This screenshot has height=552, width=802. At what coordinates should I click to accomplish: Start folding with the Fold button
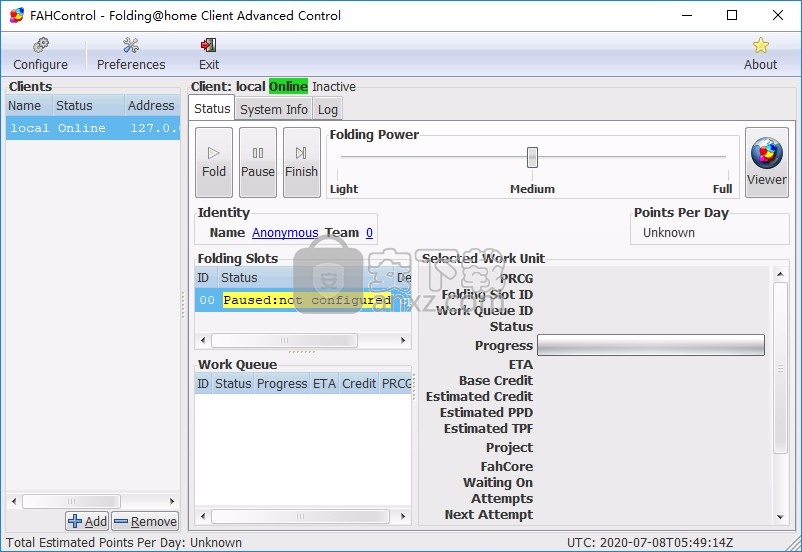(x=214, y=162)
